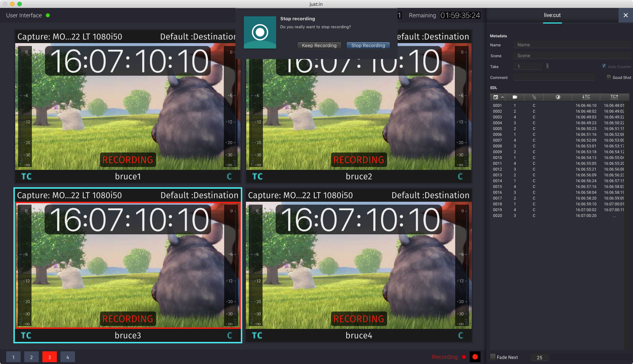Click the TC icon under bruce4

pyautogui.click(x=257, y=335)
